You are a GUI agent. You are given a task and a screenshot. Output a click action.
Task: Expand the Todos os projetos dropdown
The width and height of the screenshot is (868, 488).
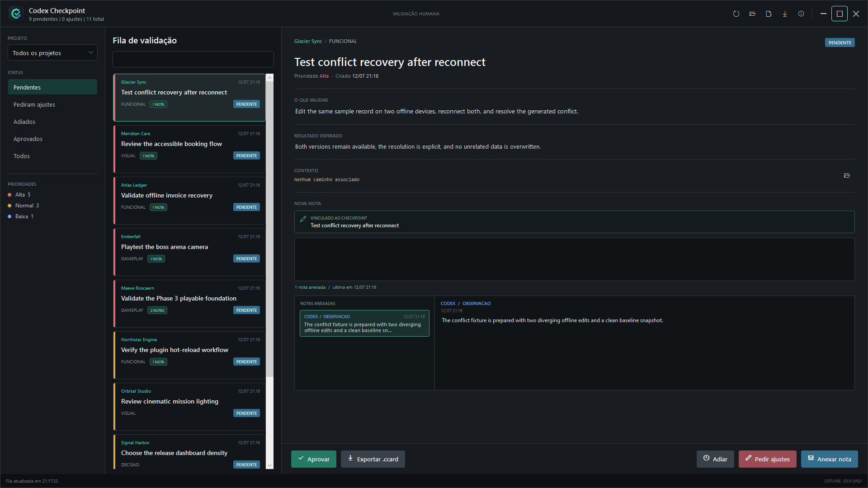click(52, 53)
